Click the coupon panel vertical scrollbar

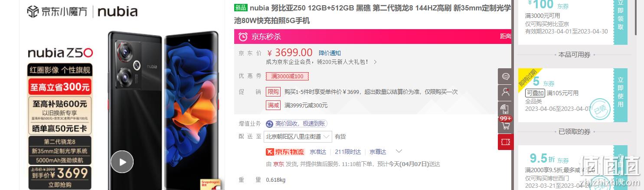[x=636, y=17]
